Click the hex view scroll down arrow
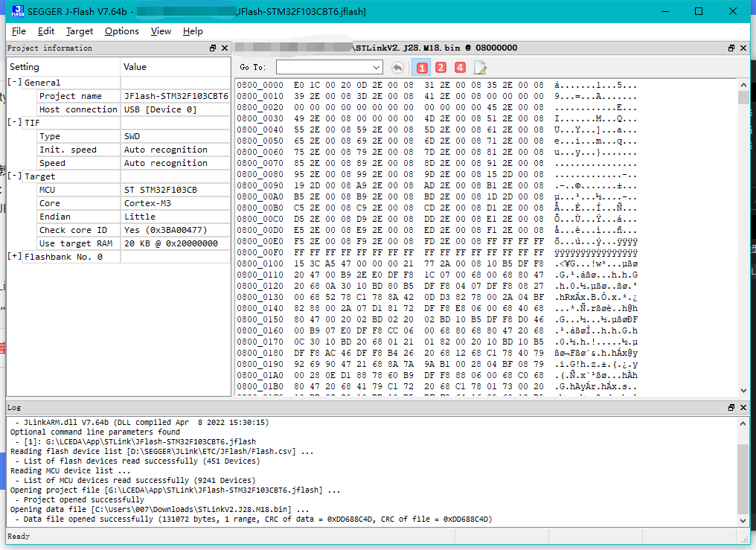756x550 pixels. [743, 391]
